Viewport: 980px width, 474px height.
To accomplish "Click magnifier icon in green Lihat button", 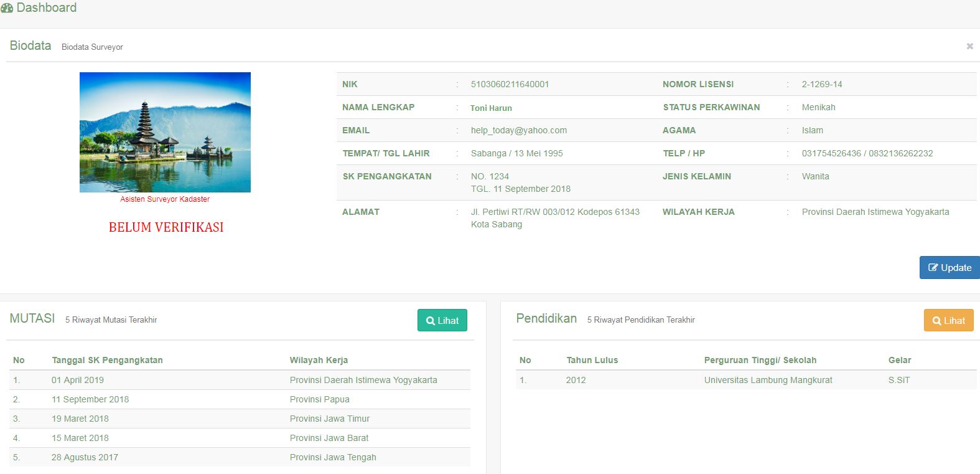I will (430, 321).
